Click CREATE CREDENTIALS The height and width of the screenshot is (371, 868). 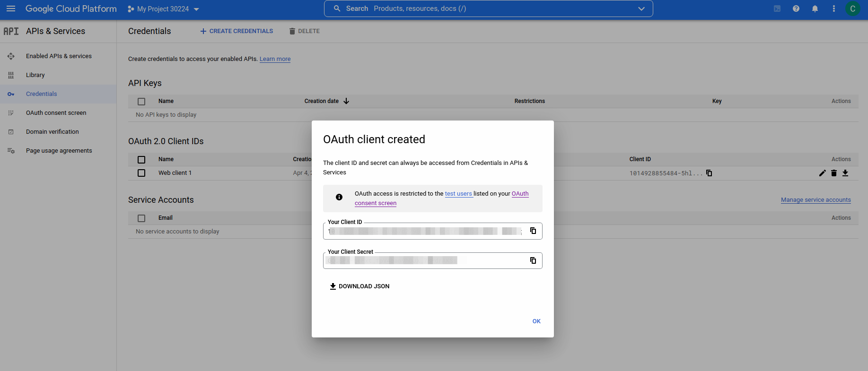(x=237, y=31)
